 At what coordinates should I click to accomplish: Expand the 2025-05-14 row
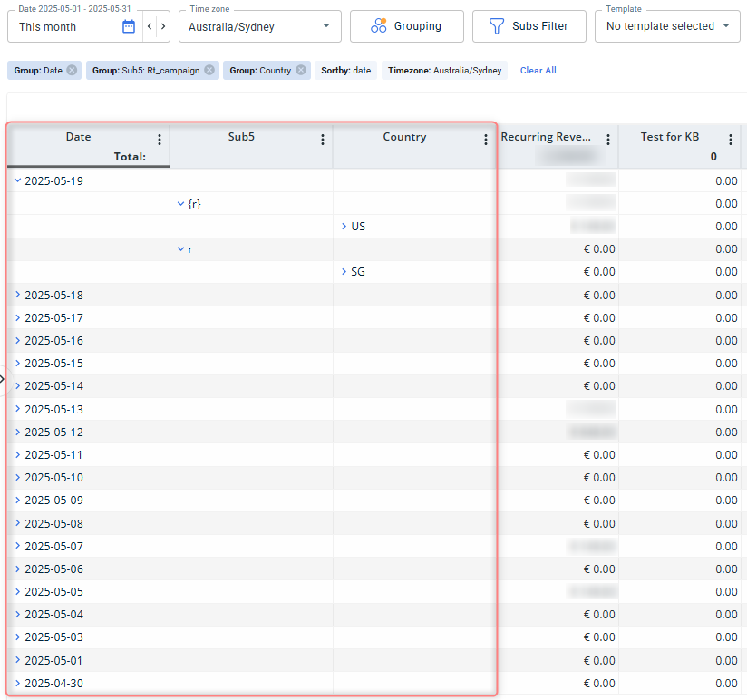[17, 385]
